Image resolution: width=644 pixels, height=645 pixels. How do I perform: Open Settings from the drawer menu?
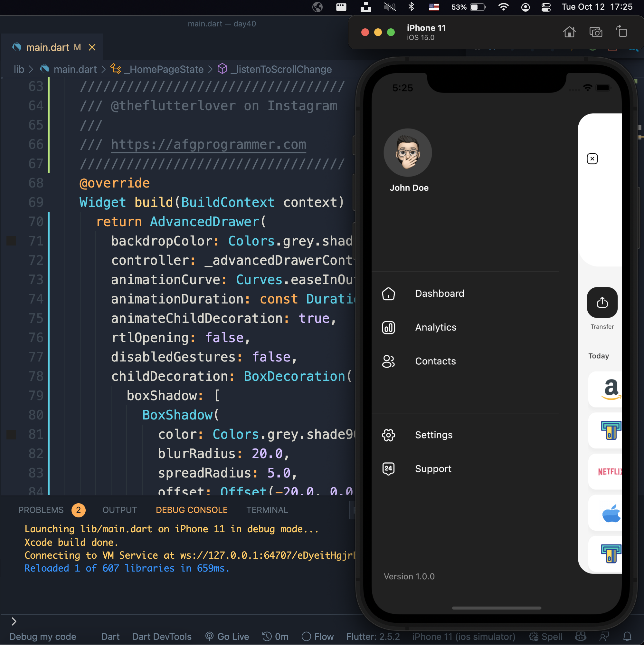[433, 435]
